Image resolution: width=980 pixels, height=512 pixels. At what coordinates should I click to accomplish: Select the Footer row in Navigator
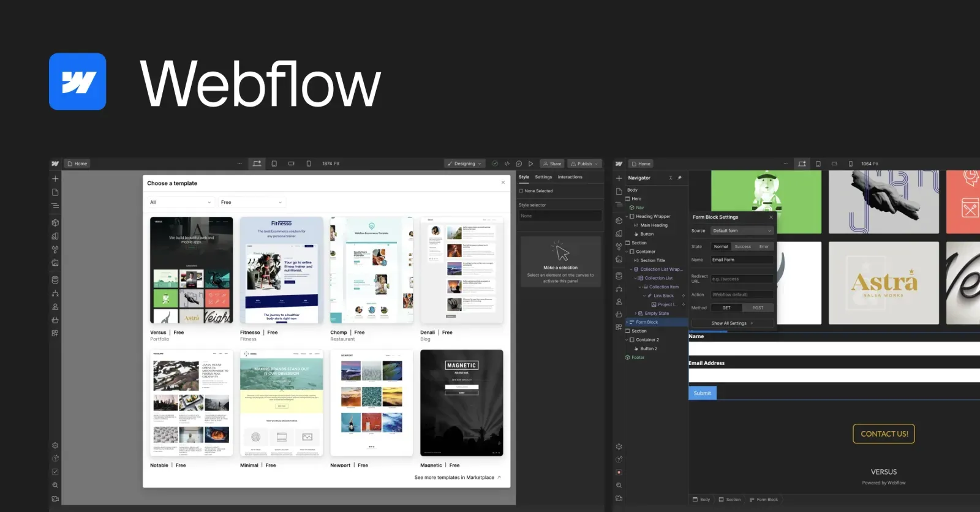pos(656,357)
